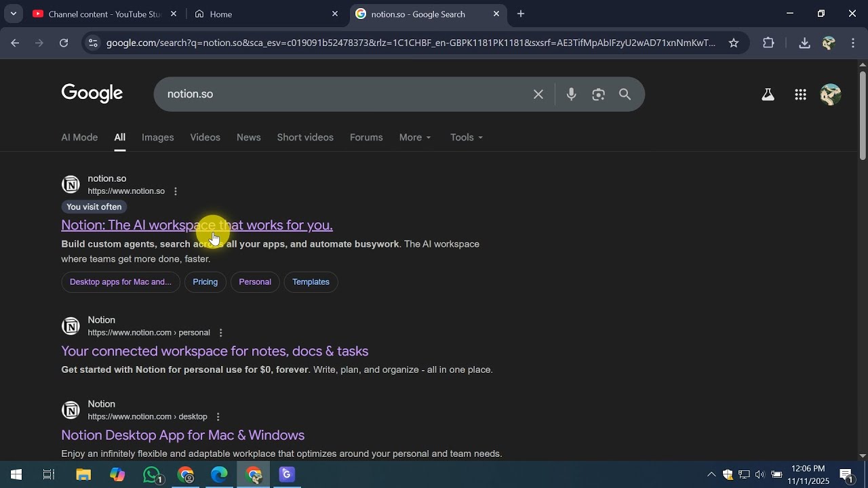Switch to AI Mode

pyautogui.click(x=79, y=137)
